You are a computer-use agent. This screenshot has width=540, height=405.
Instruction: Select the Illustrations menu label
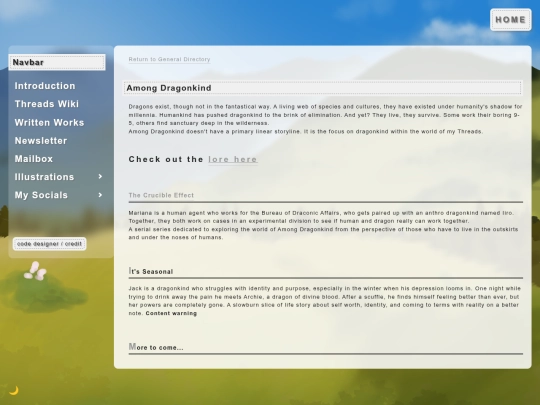coord(44,177)
